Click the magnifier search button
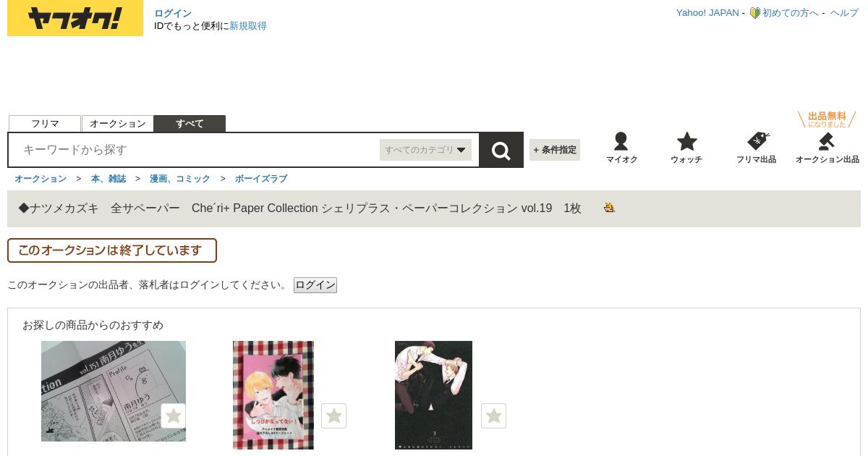The height and width of the screenshot is (456, 868). click(x=501, y=150)
